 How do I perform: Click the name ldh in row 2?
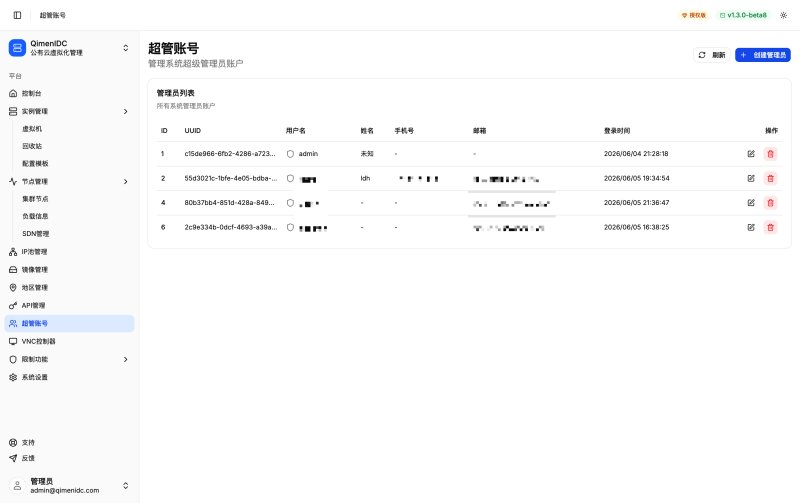(365, 179)
